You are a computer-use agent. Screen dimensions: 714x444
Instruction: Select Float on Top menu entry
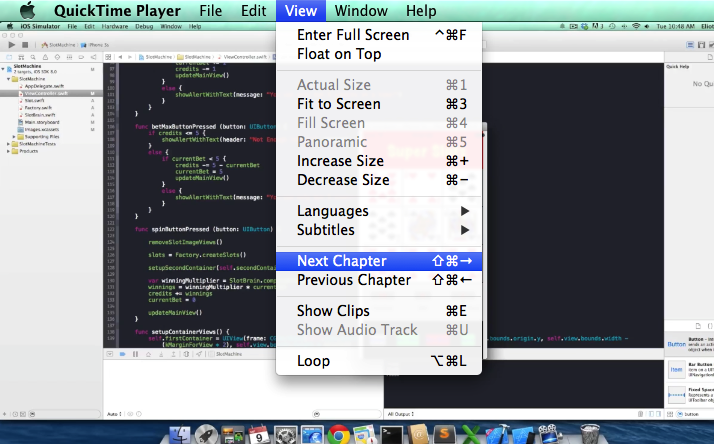tap(379, 54)
